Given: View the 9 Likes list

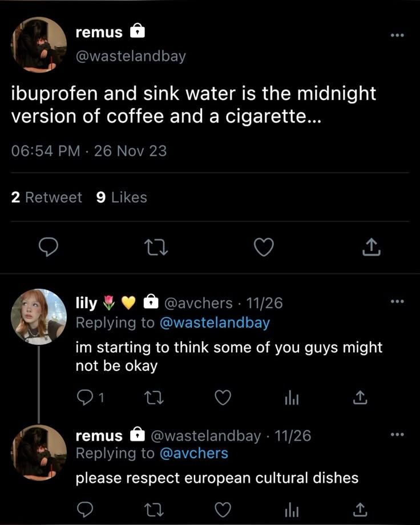Looking at the screenshot, I should [122, 197].
